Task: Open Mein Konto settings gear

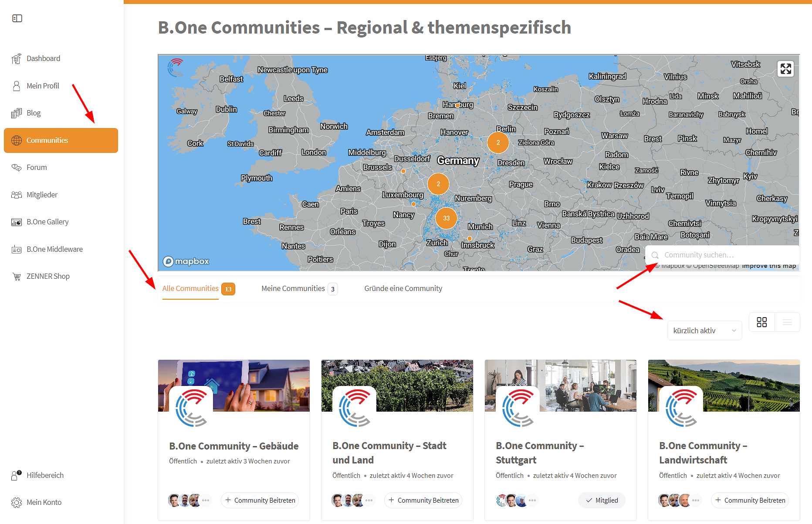Action: [x=17, y=502]
